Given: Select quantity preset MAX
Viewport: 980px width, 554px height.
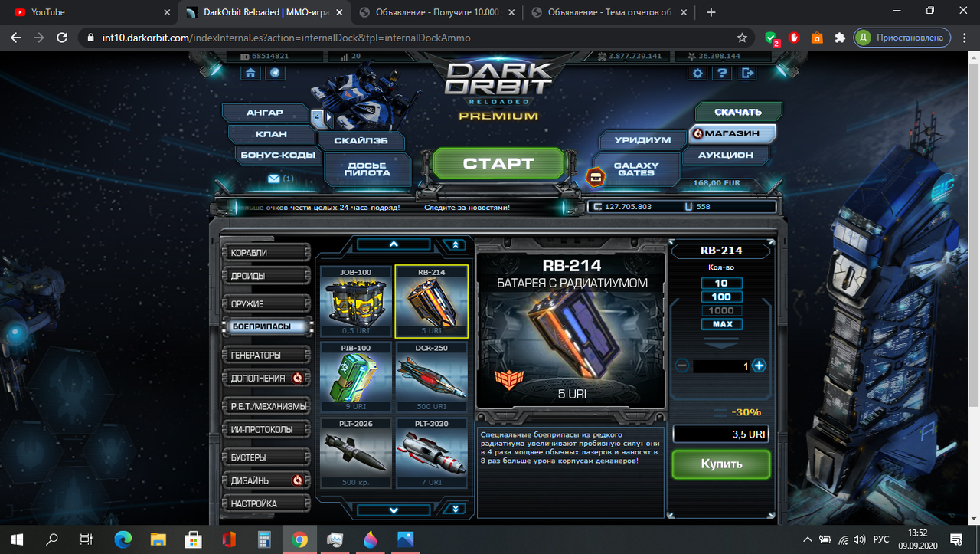Looking at the screenshot, I should tap(722, 324).
